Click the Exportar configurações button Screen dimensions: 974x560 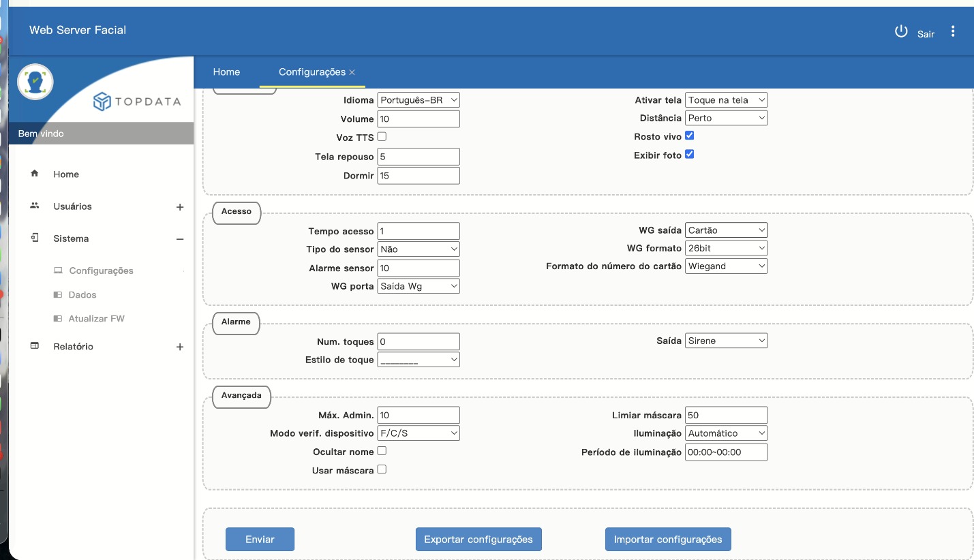(478, 539)
